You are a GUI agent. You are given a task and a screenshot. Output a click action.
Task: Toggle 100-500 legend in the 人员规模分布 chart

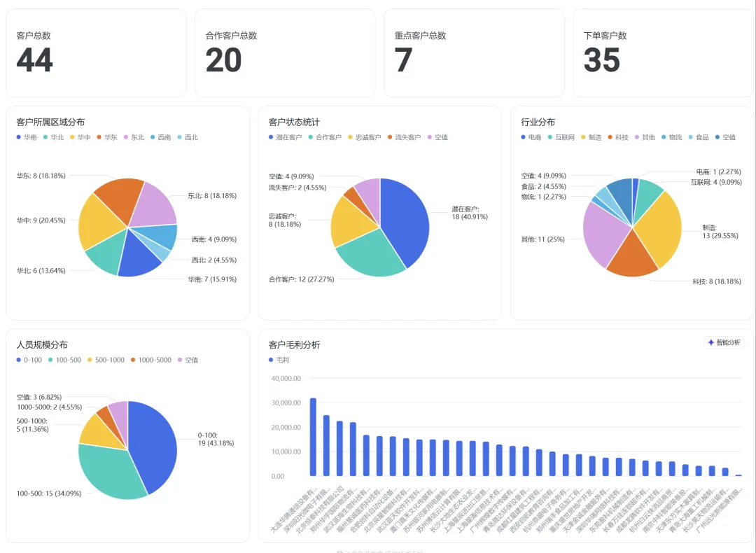click(x=64, y=360)
